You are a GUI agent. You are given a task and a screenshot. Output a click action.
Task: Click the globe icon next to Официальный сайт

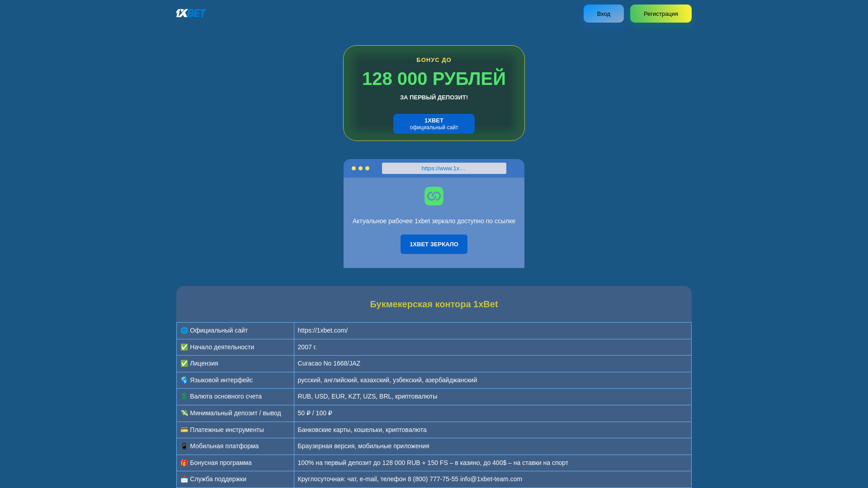tap(184, 331)
